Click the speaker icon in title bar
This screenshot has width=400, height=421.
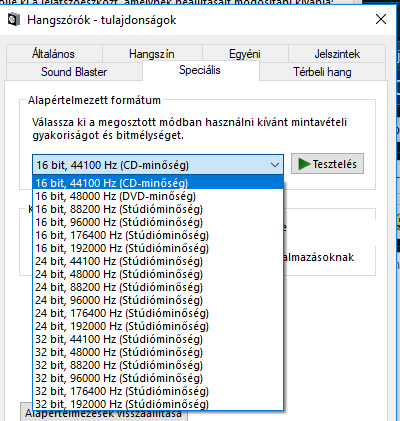click(13, 20)
